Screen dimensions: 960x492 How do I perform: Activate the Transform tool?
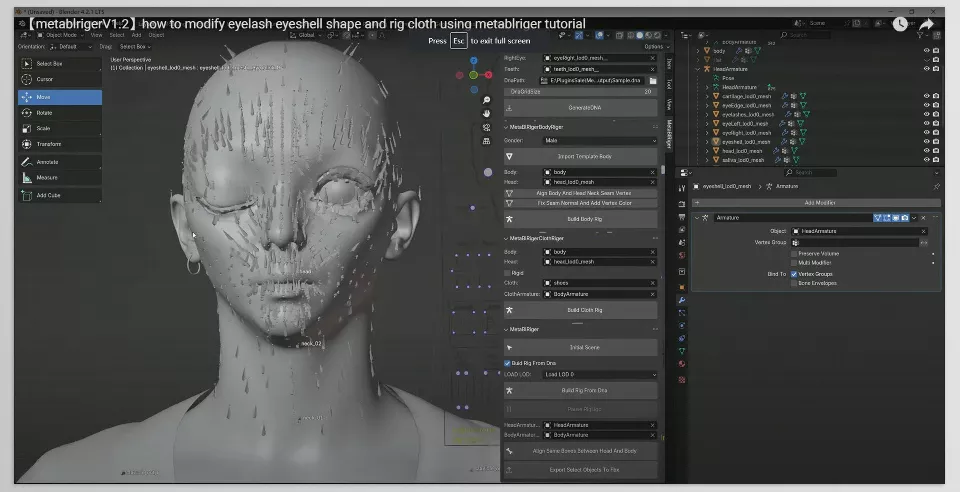coord(60,144)
